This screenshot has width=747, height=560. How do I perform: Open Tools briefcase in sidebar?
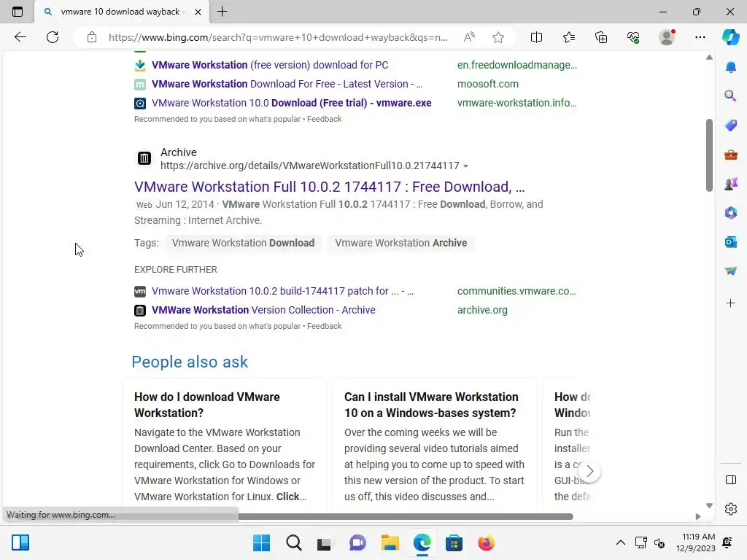(x=731, y=155)
